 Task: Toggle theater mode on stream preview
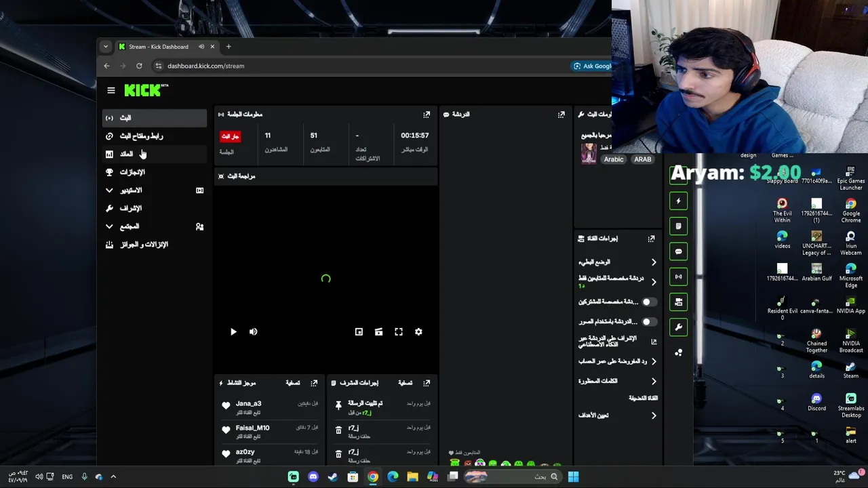(378, 332)
